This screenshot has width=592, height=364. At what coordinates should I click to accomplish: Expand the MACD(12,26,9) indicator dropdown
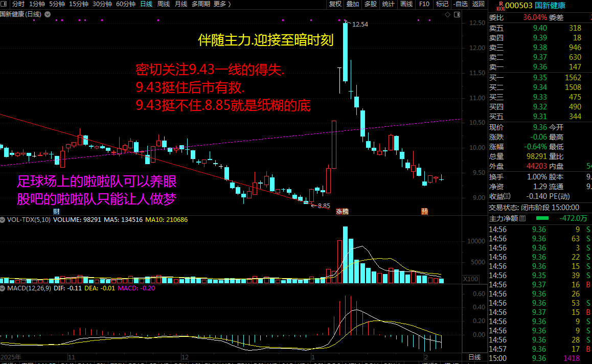tap(3, 288)
